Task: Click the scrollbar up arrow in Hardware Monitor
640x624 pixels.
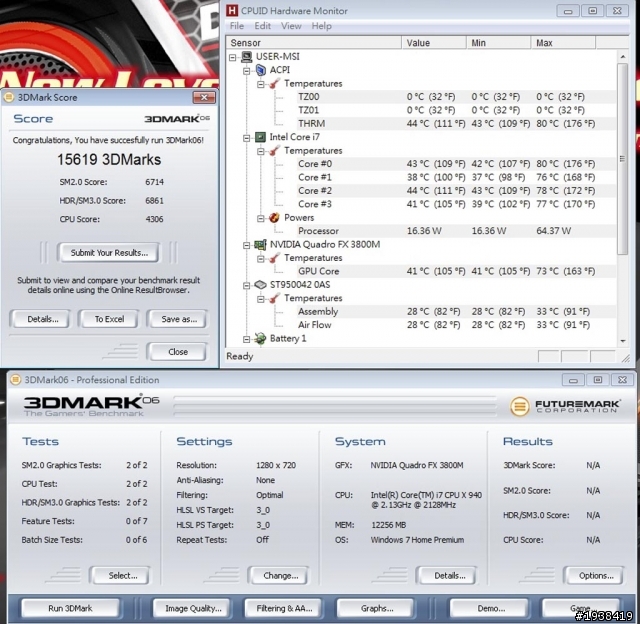Action: click(x=623, y=57)
